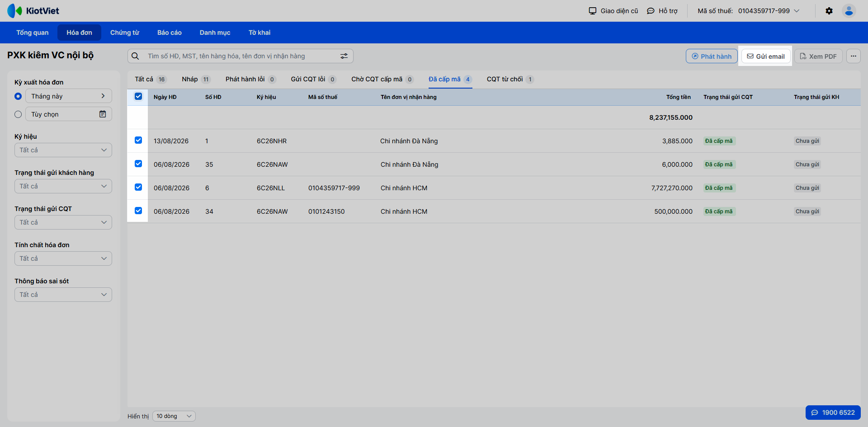Open the Trạng thái gửi khách hàng dropdown
Image resolution: width=868 pixels, height=427 pixels.
63,186
